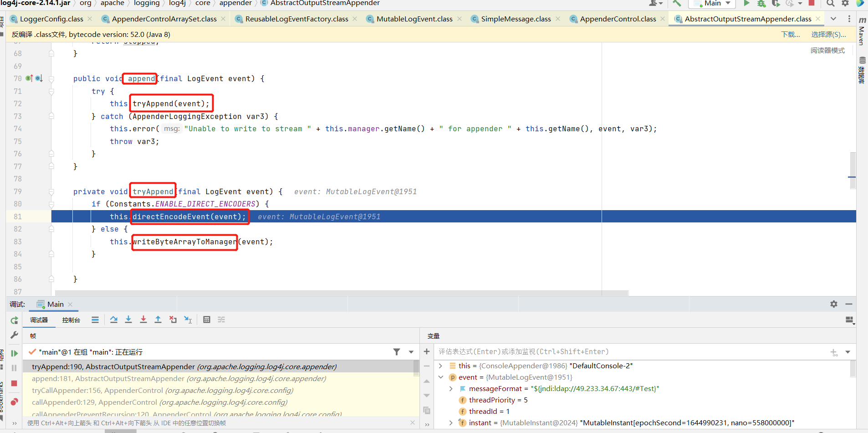
Task: Click the 下载 link to download sources
Action: (x=791, y=34)
